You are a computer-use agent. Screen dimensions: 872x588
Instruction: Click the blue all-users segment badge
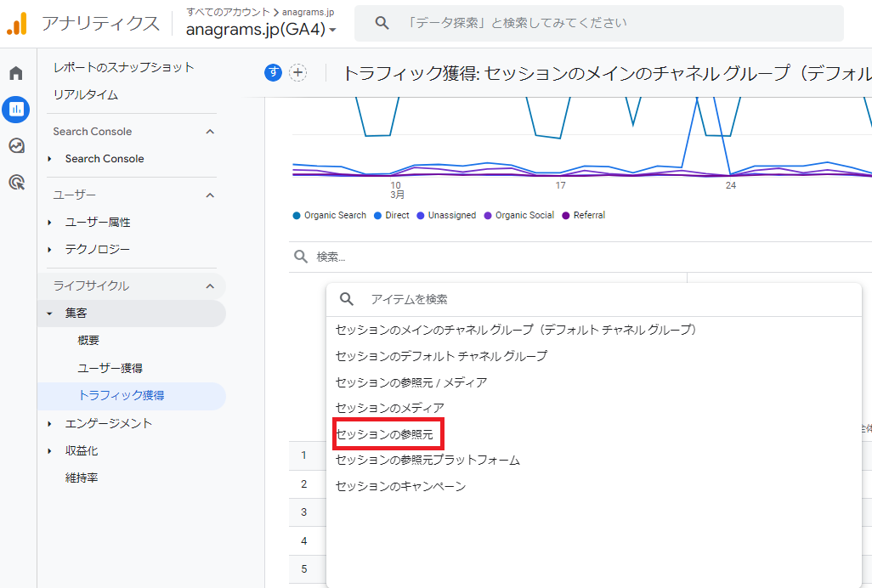click(x=273, y=73)
